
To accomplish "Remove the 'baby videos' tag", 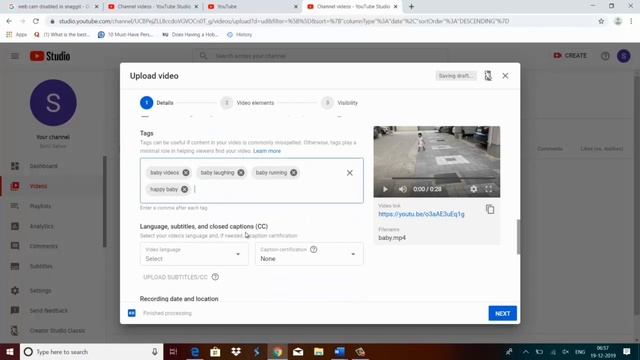I will [186, 173].
